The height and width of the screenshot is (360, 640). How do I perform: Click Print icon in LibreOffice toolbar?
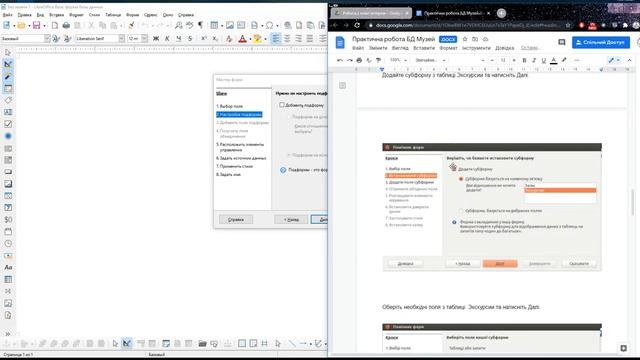pos(66,26)
